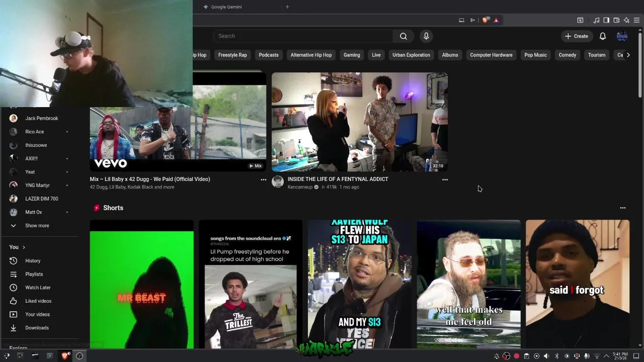Open YouTube notifications bell
Image resolution: width=644 pixels, height=362 pixels.
(x=603, y=36)
